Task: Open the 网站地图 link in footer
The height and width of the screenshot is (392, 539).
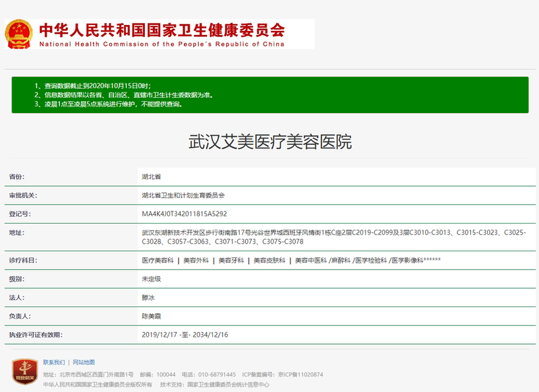Action: (x=84, y=362)
